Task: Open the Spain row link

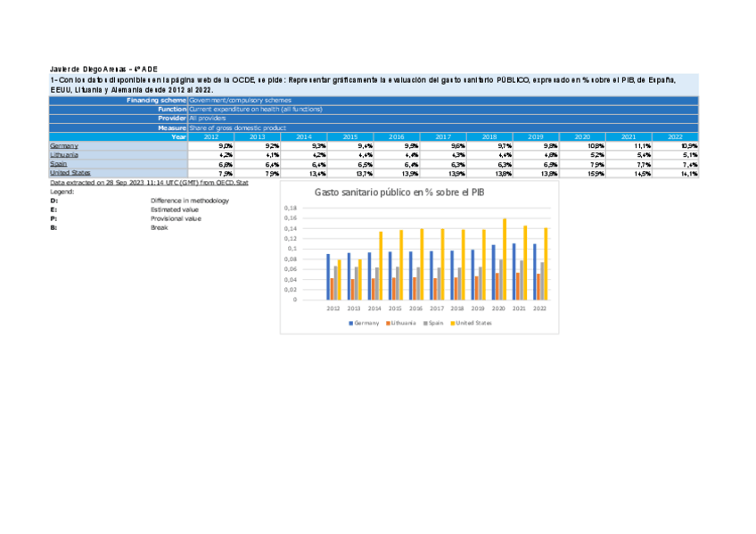Action: (58, 164)
